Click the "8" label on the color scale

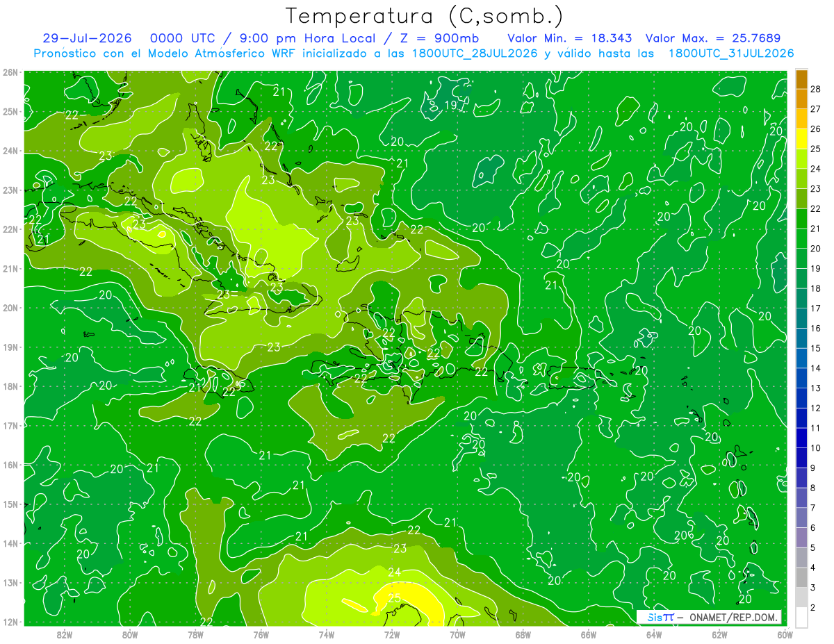[813, 488]
